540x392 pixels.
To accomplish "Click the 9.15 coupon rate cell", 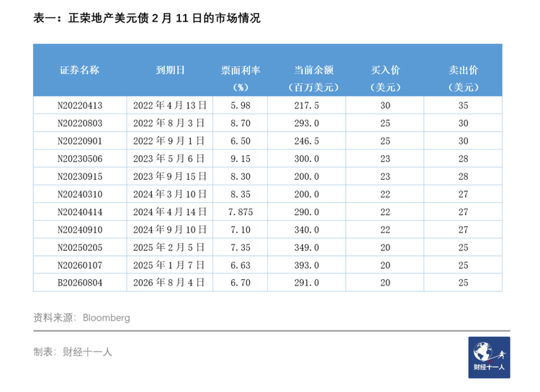I will [x=240, y=159].
